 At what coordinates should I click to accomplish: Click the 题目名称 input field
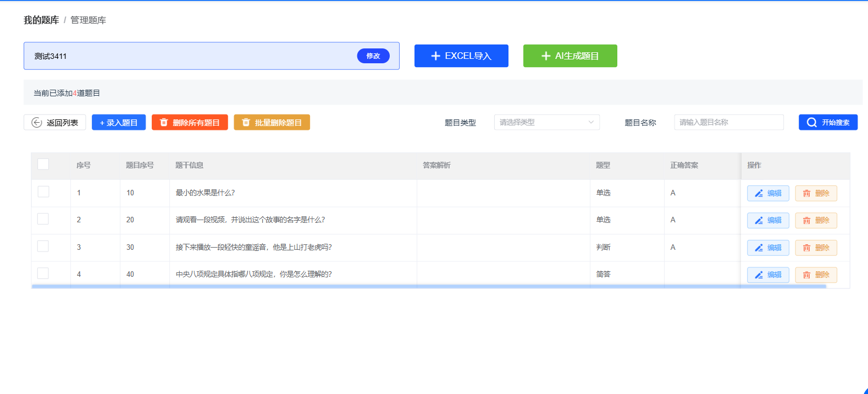point(729,122)
